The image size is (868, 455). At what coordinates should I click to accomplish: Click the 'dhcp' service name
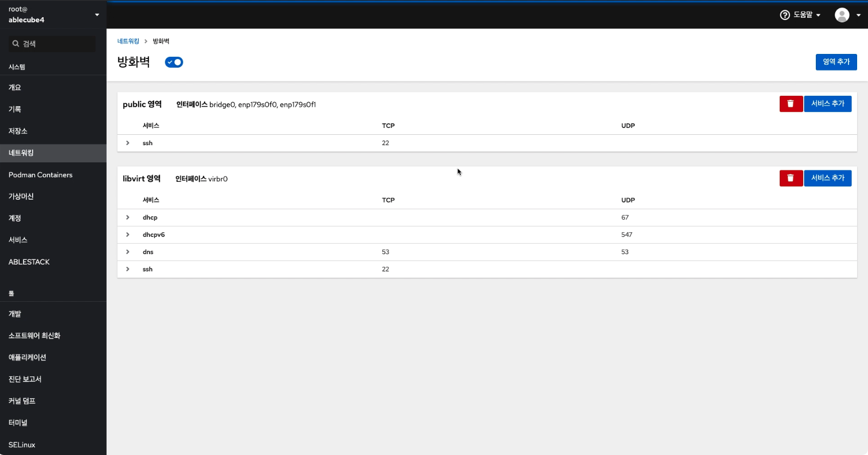(150, 217)
